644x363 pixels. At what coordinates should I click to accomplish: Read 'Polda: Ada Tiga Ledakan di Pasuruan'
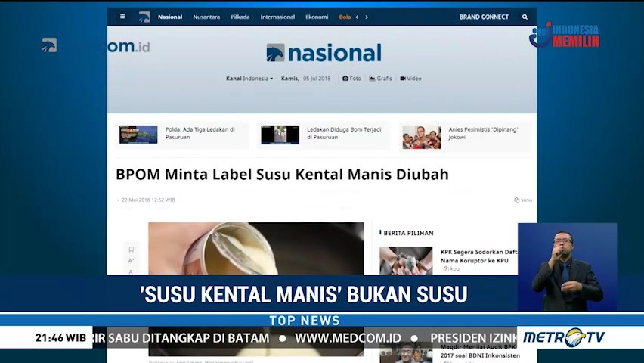pos(200,133)
